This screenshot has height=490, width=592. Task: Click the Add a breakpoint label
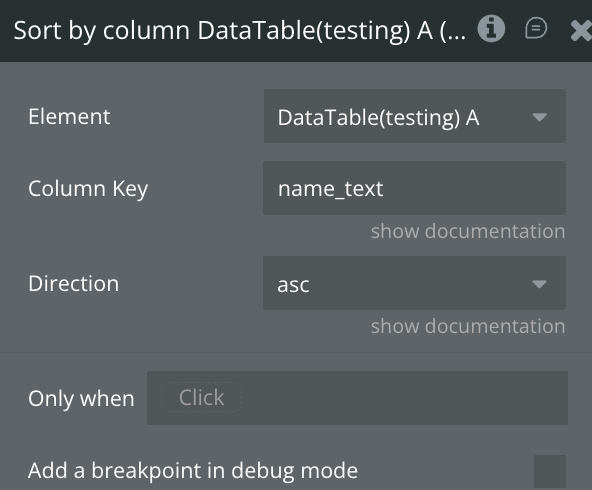(193, 471)
